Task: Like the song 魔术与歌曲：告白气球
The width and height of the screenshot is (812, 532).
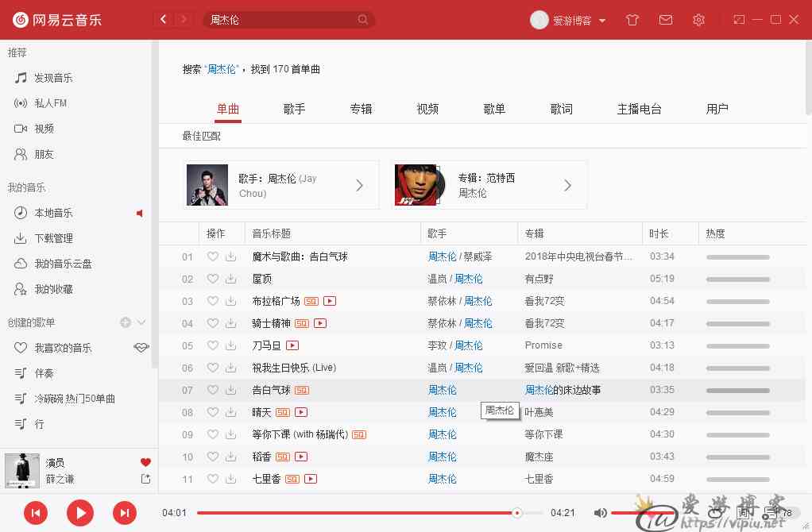Action: tap(213, 256)
